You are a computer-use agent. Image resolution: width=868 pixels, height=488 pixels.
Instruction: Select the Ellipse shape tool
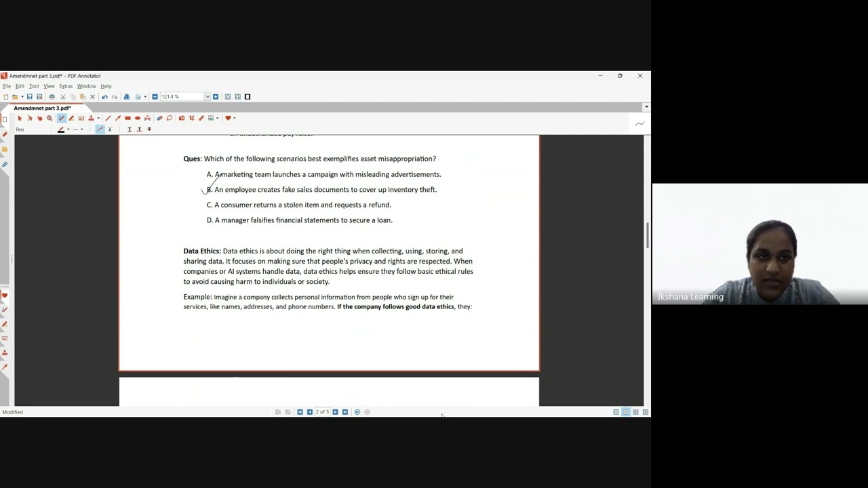[138, 118]
